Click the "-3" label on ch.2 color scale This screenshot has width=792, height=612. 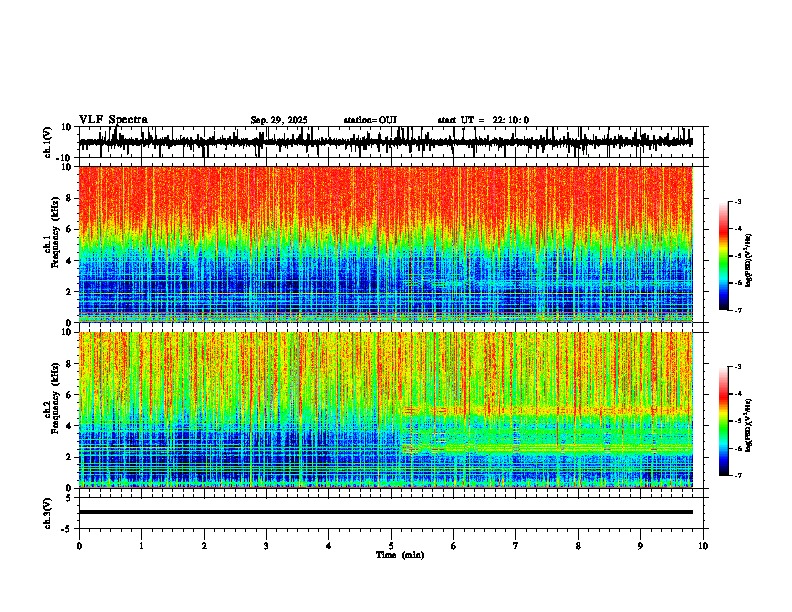737,367
